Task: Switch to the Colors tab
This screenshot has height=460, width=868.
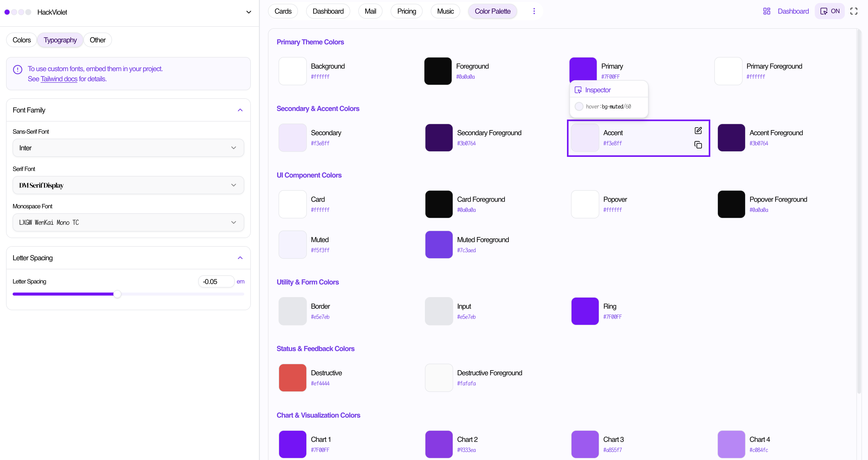Action: click(21, 40)
